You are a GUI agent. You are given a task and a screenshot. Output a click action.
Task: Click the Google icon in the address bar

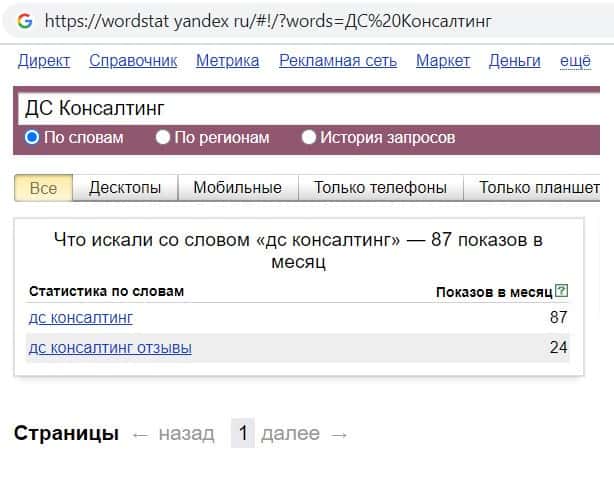tap(25, 21)
